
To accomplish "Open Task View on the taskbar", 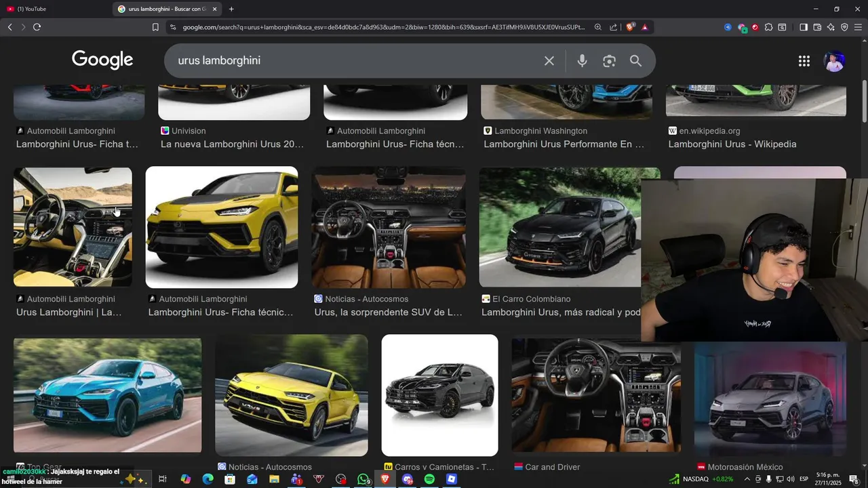I will tap(163, 479).
